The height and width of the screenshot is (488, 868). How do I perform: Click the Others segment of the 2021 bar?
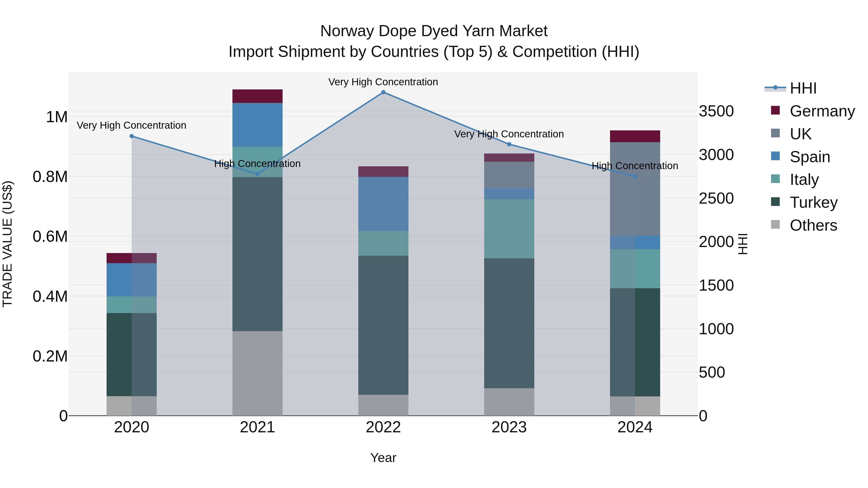pos(258,373)
